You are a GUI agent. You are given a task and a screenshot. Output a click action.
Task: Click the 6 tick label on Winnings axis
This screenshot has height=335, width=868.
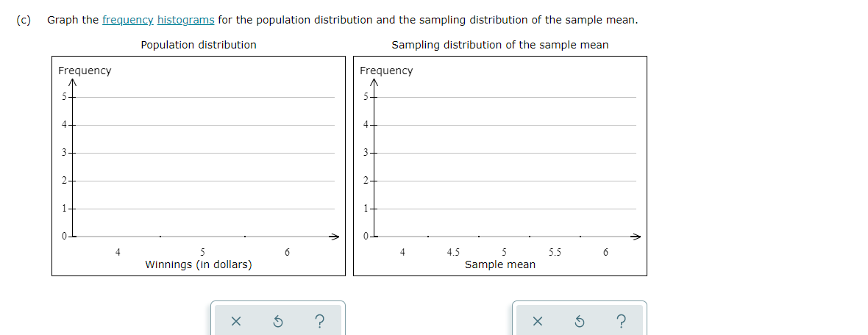click(287, 252)
